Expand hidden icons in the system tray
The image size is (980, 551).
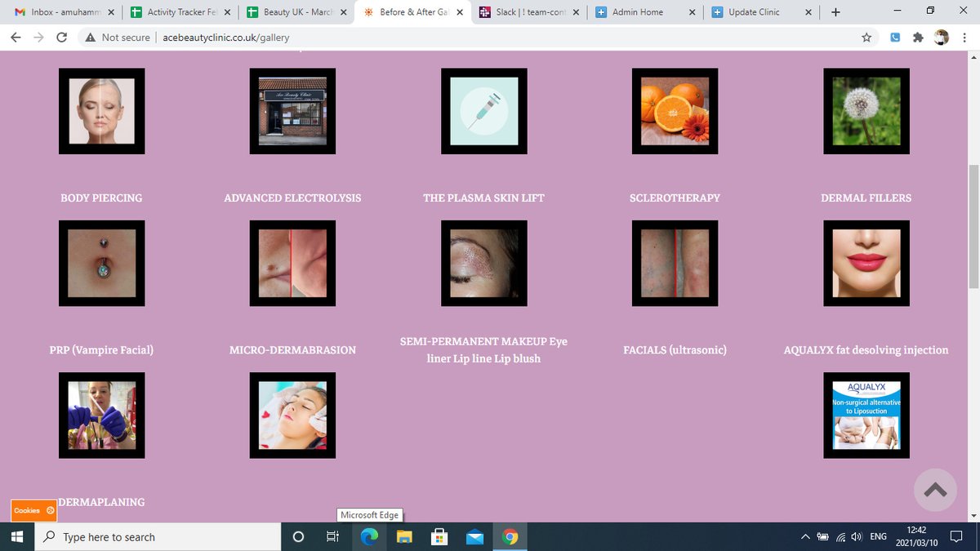[807, 536]
